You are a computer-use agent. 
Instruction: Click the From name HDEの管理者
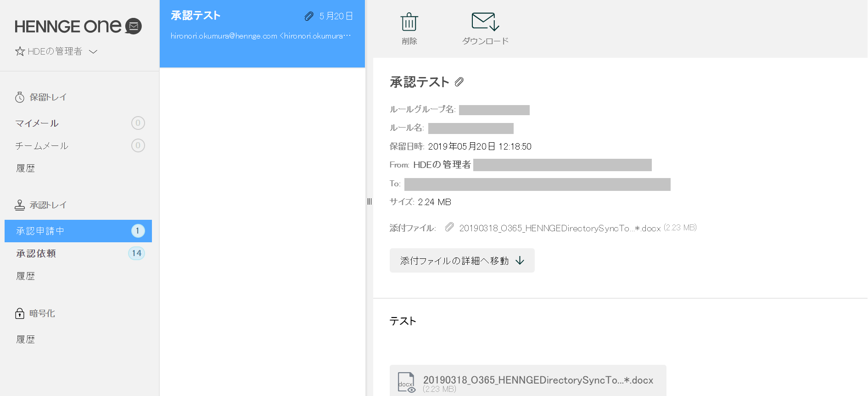[442, 165]
